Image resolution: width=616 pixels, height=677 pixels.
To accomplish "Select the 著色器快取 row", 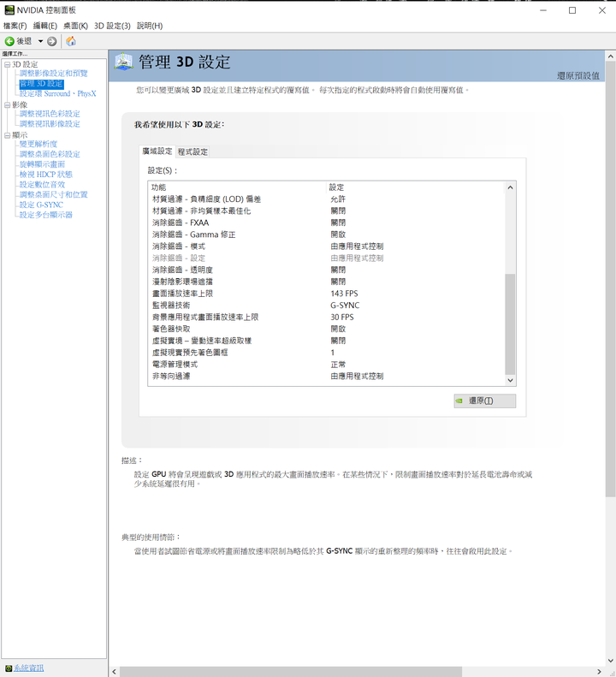I will [x=326, y=329].
